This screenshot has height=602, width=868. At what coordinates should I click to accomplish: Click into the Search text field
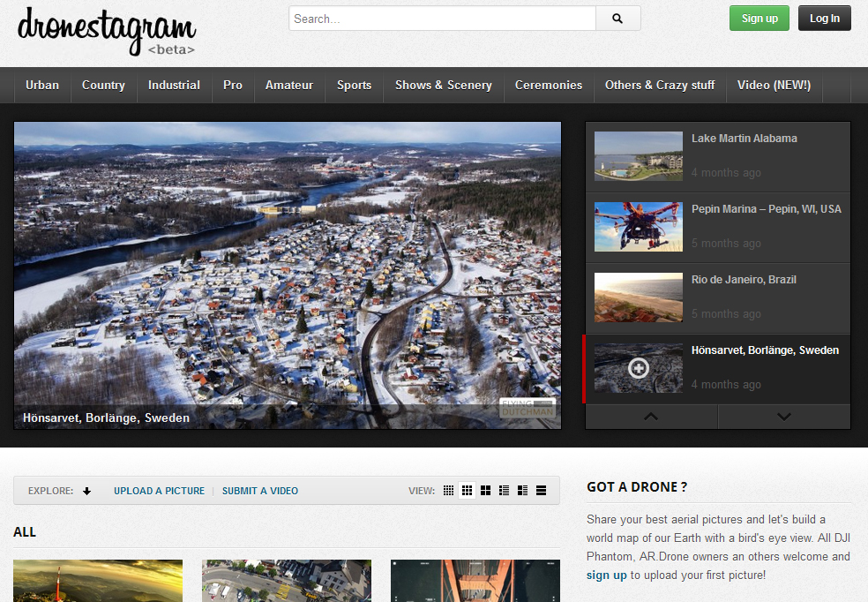[x=442, y=19]
